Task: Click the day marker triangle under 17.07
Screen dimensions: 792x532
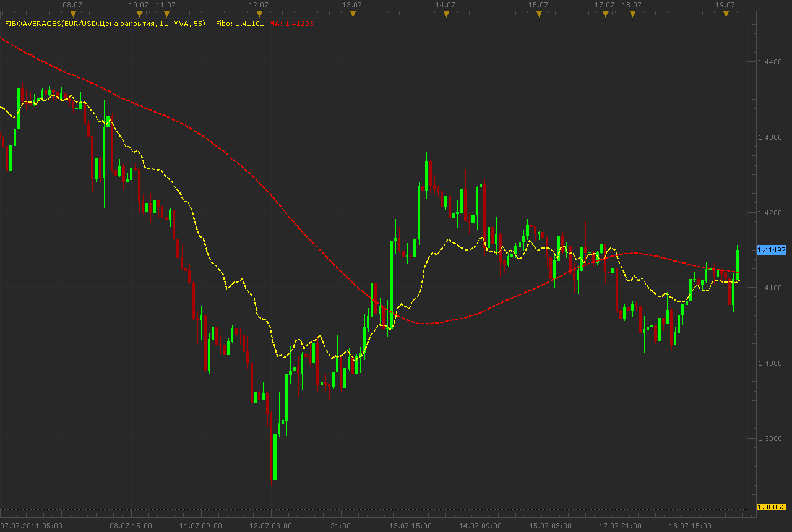Action: (x=605, y=14)
